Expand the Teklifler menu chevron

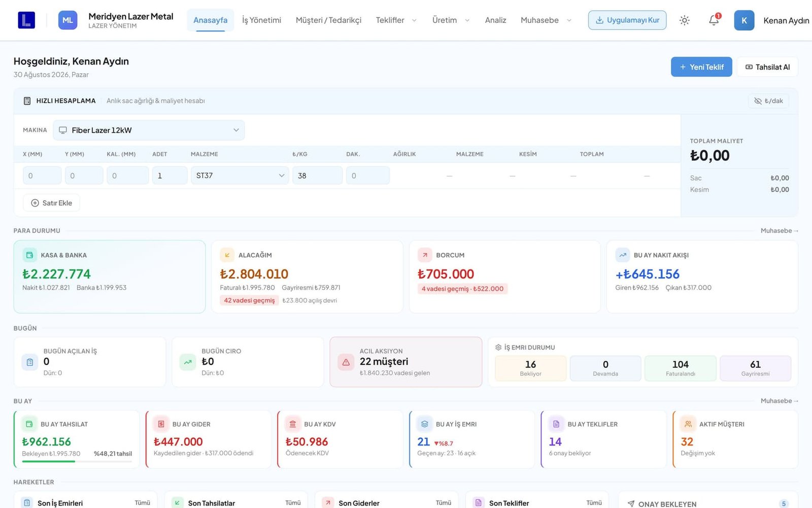[x=414, y=20]
